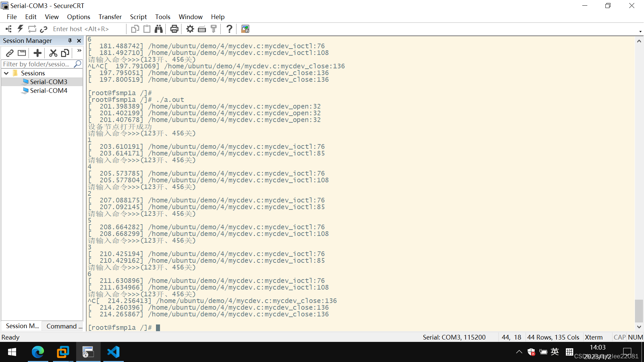The width and height of the screenshot is (644, 362).
Task: Toggle the Session Manager auto-hide pin
Action: (70, 41)
